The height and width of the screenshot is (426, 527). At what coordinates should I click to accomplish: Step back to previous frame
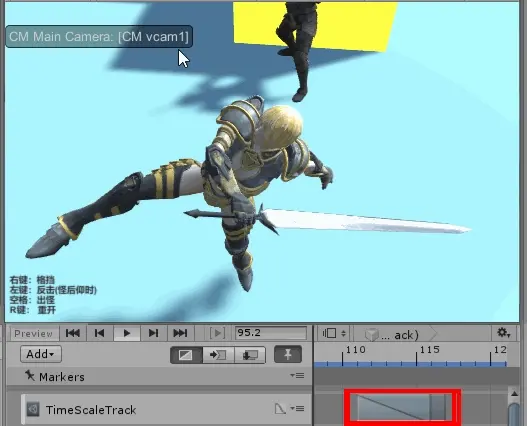(x=99, y=333)
